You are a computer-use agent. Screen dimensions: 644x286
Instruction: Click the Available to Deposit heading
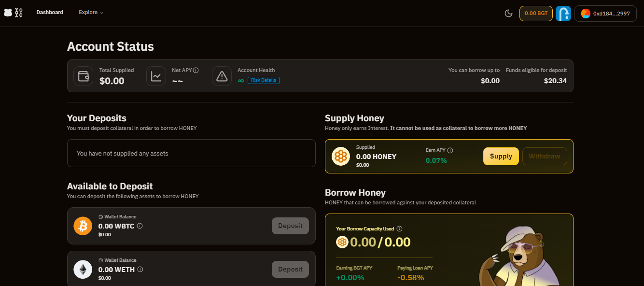[110, 186]
